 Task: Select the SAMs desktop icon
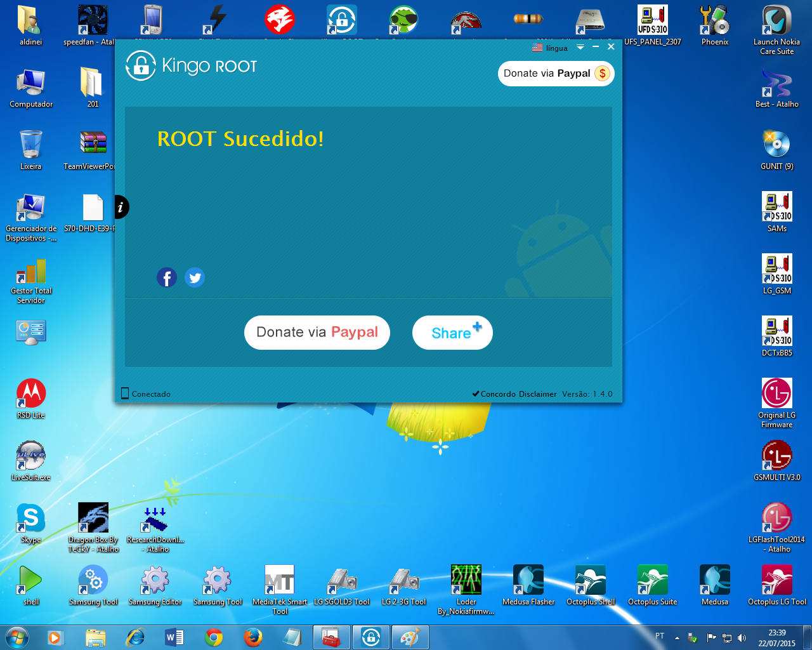(777, 212)
